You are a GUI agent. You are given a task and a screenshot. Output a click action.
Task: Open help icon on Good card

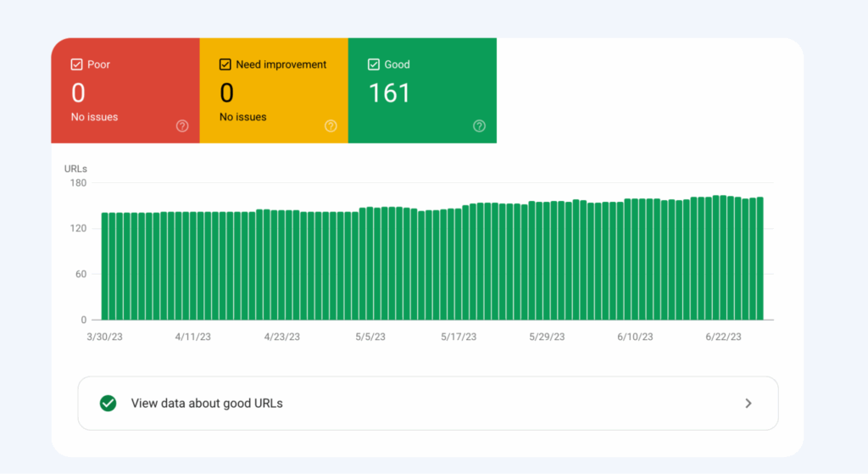click(480, 126)
